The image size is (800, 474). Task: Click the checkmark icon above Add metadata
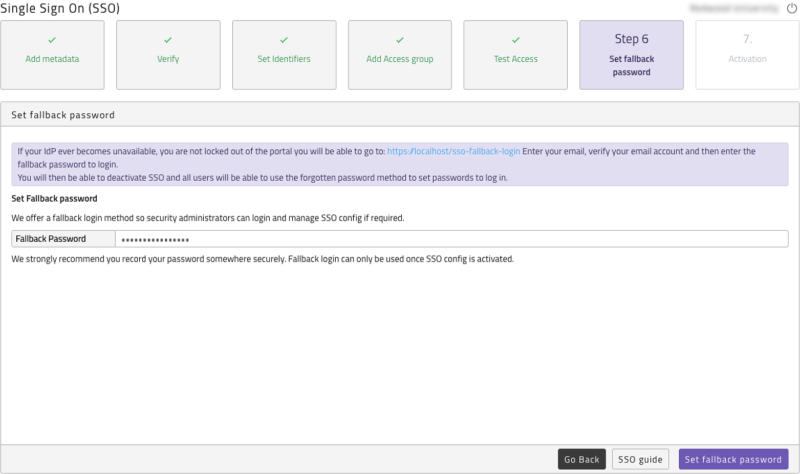click(x=52, y=40)
